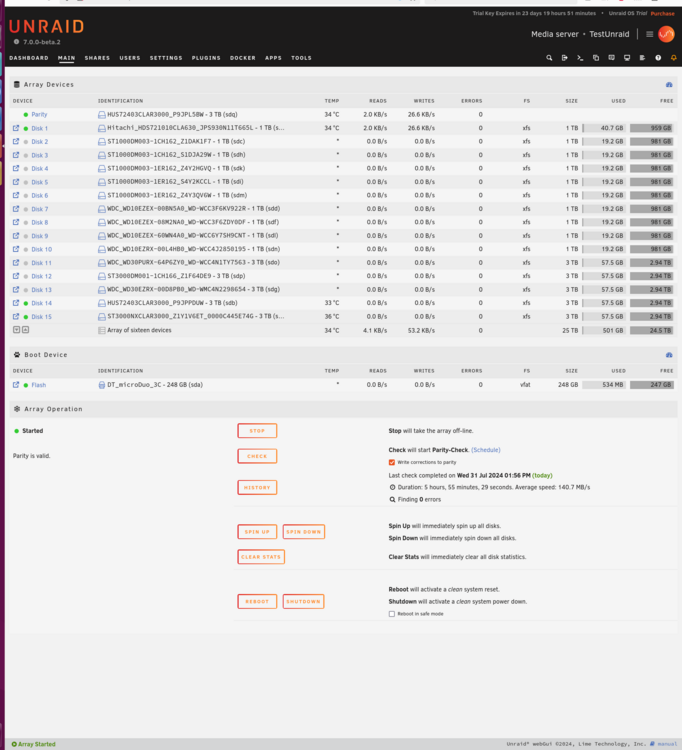Image resolution: width=682 pixels, height=750 pixels.
Task: Open the parity check Schedule link
Action: (485, 450)
